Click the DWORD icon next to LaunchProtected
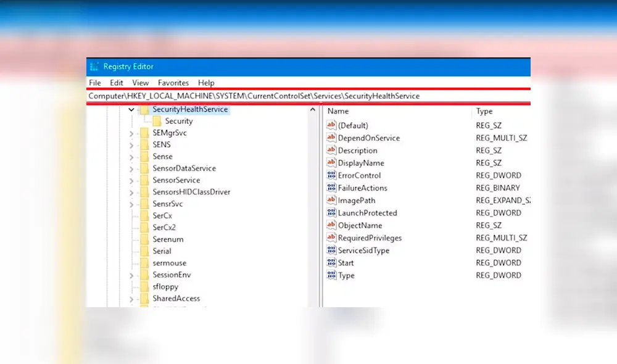617x364 pixels. [331, 213]
